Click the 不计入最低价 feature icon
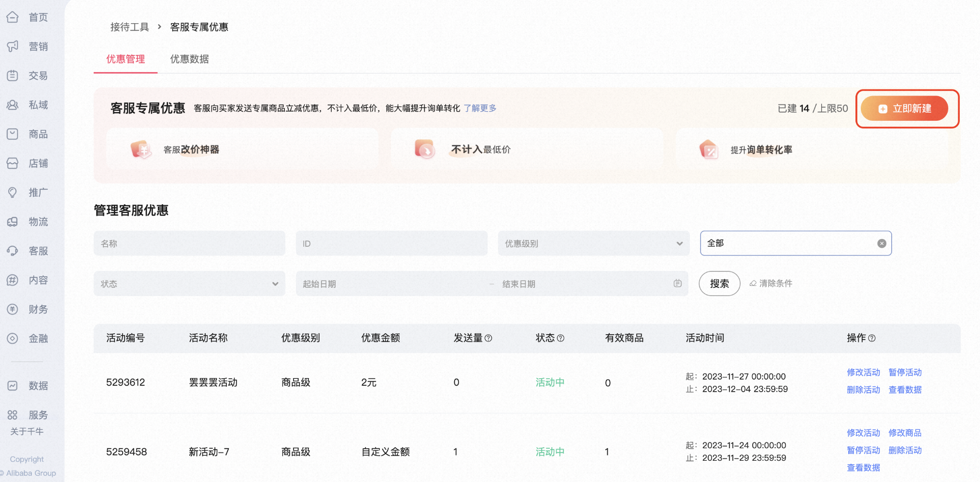Viewport: 980px width, 482px height. click(x=425, y=149)
